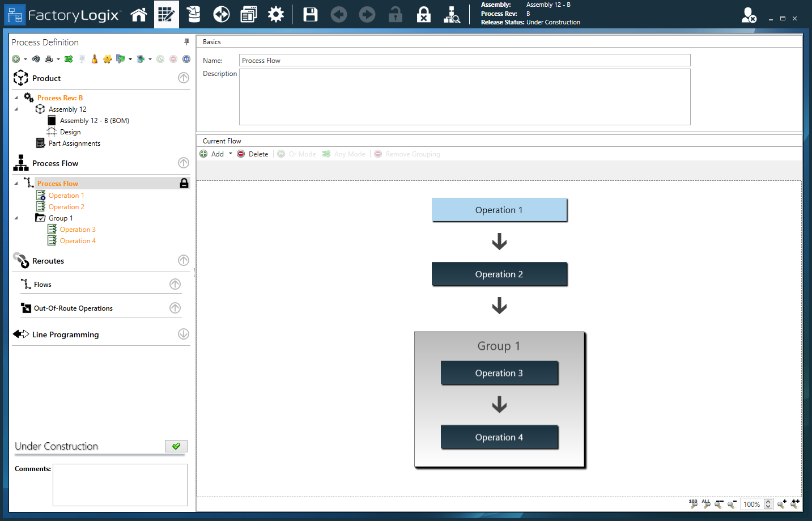Click the zoom-in magnifier at bottom right
This screenshot has width=812, height=521.
click(x=781, y=504)
